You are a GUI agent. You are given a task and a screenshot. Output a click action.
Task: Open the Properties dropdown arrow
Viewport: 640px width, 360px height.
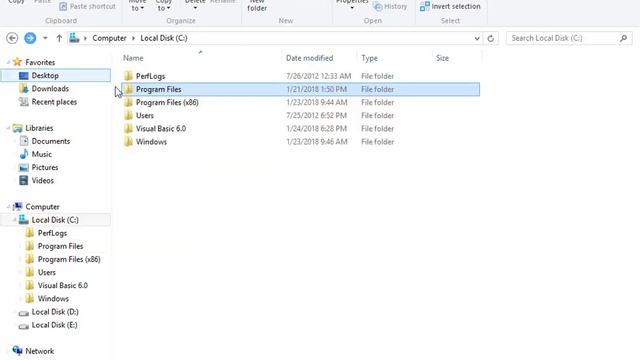click(352, 8)
